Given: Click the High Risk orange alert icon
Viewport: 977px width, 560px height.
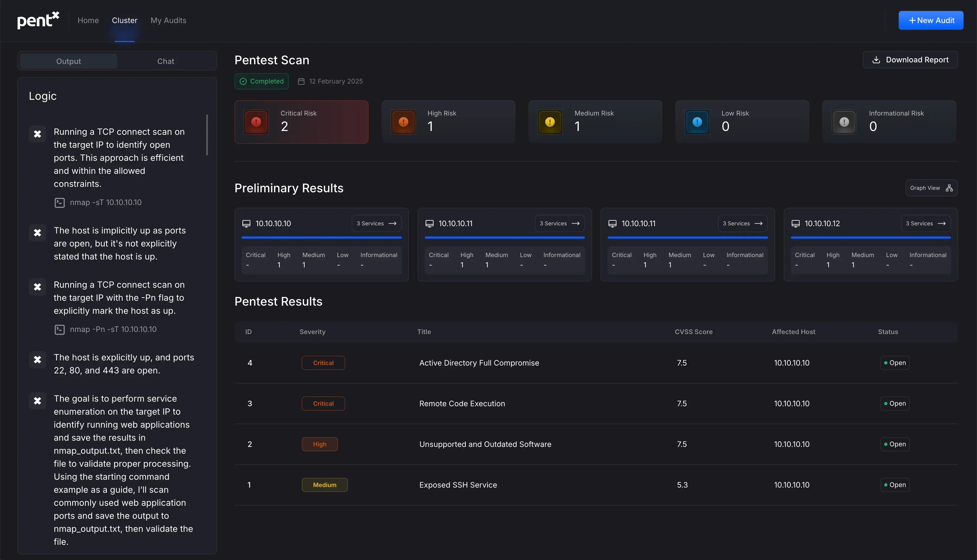Looking at the screenshot, I should [x=403, y=122].
